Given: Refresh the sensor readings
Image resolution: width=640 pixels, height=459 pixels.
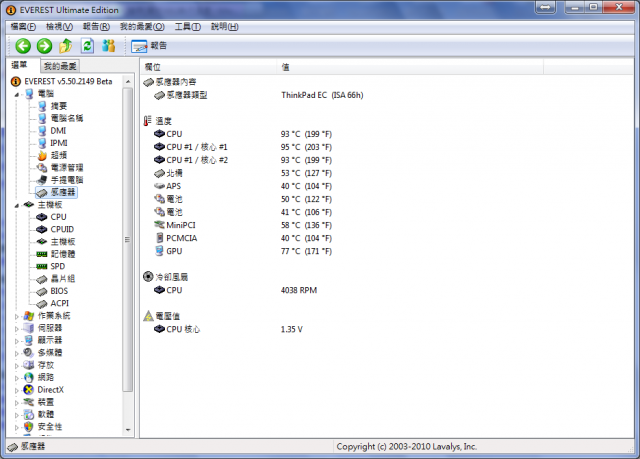Looking at the screenshot, I should tap(87, 46).
